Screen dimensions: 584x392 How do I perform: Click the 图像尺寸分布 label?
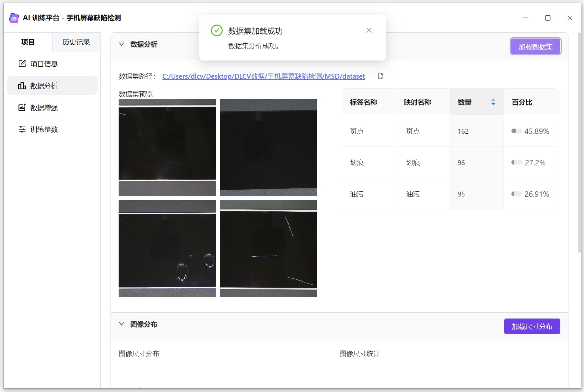click(x=139, y=353)
